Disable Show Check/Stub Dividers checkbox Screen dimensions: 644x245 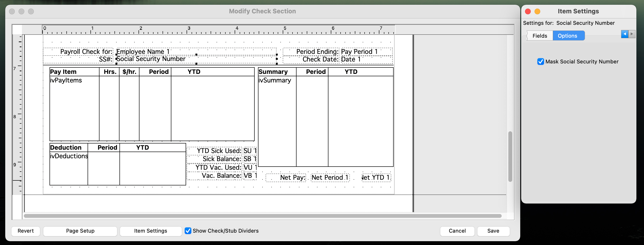point(188,231)
